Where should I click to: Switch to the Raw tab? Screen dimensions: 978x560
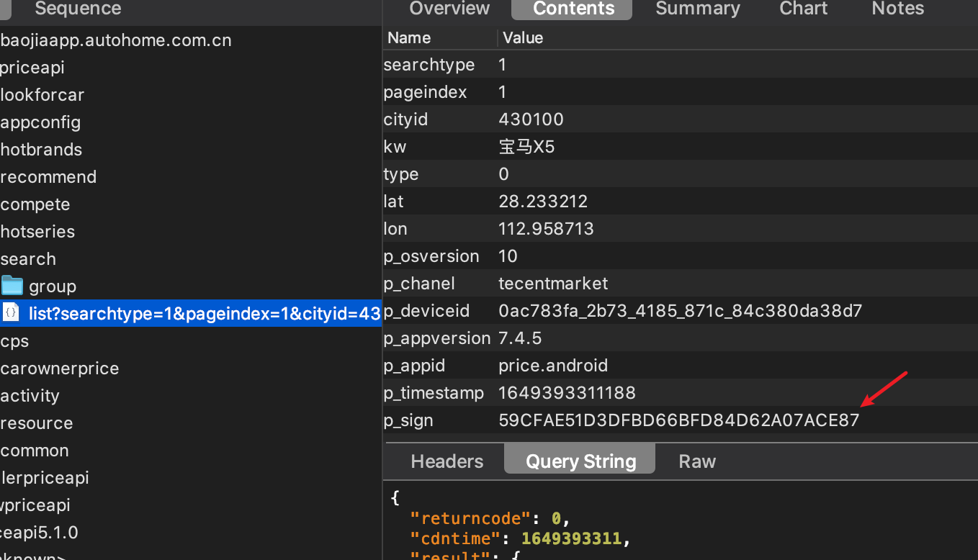(x=697, y=461)
